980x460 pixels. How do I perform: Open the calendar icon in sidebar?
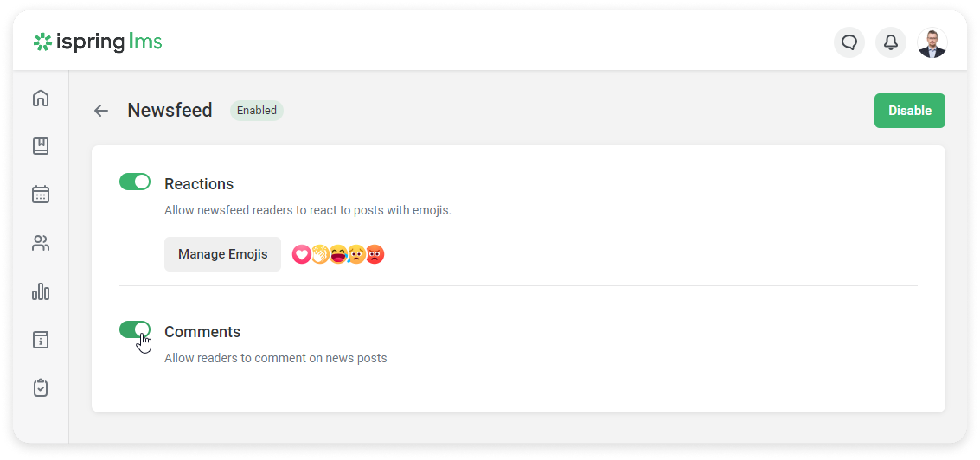40,194
